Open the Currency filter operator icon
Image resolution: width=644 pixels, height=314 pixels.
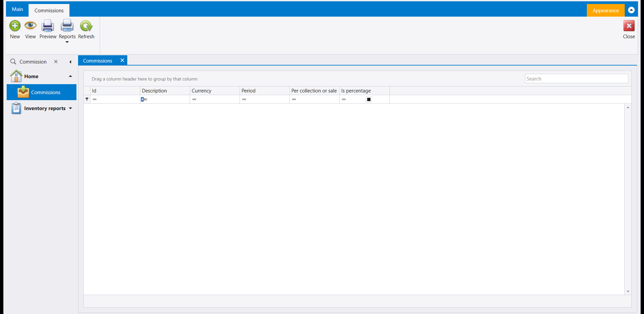pos(194,99)
